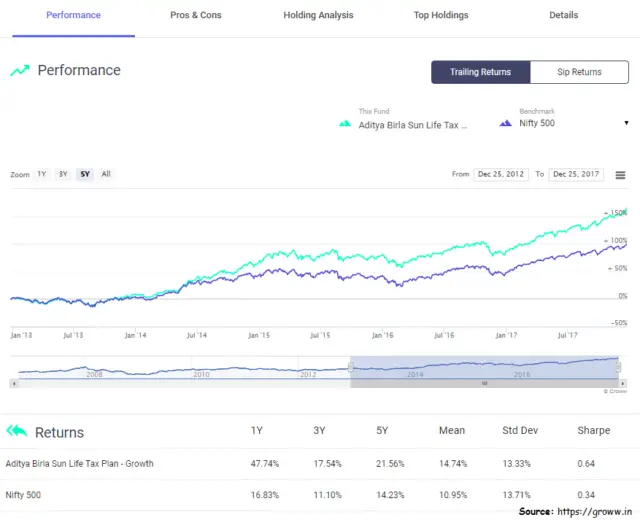Click the 47.74% 1Y fund return value
Viewport: 640px width, 520px height.
(x=264, y=464)
